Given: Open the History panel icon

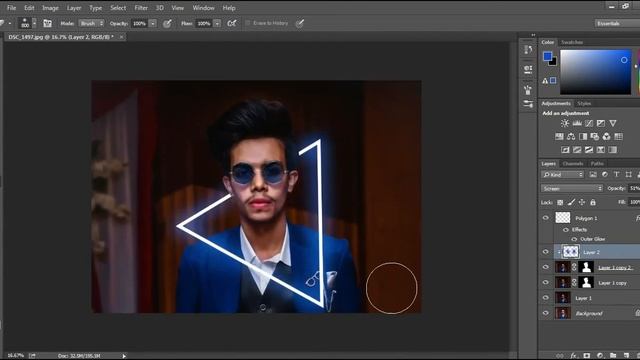Looking at the screenshot, I should [x=528, y=50].
